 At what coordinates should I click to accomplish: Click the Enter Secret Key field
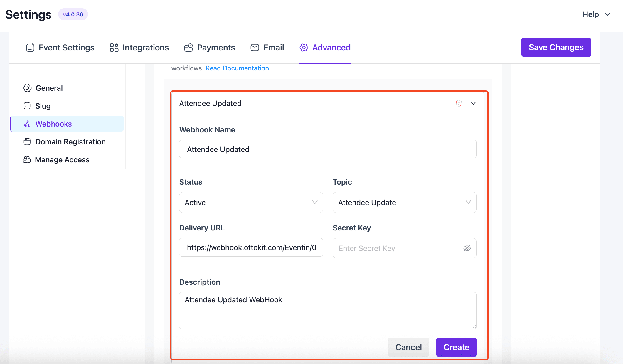coord(405,248)
